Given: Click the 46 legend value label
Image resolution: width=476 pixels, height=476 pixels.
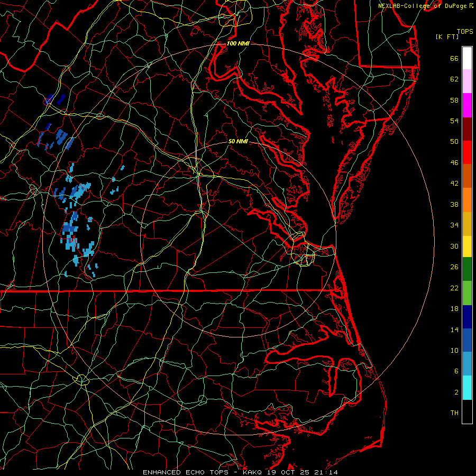Looking at the screenshot, I should tap(454, 163).
